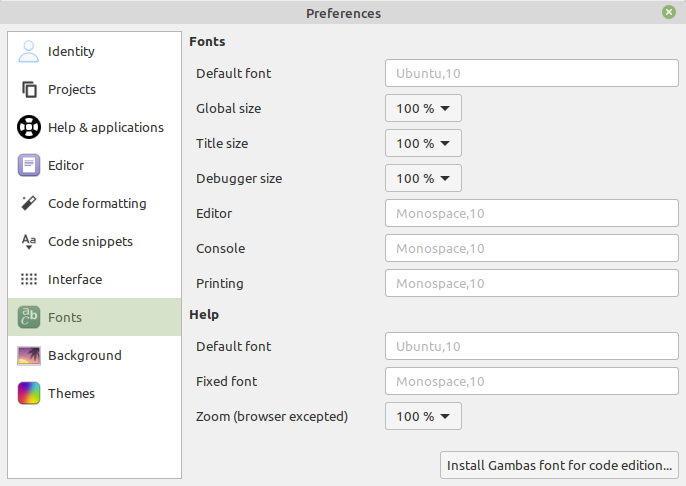Open the Background picture icon
The image size is (686, 486).
[x=29, y=355]
